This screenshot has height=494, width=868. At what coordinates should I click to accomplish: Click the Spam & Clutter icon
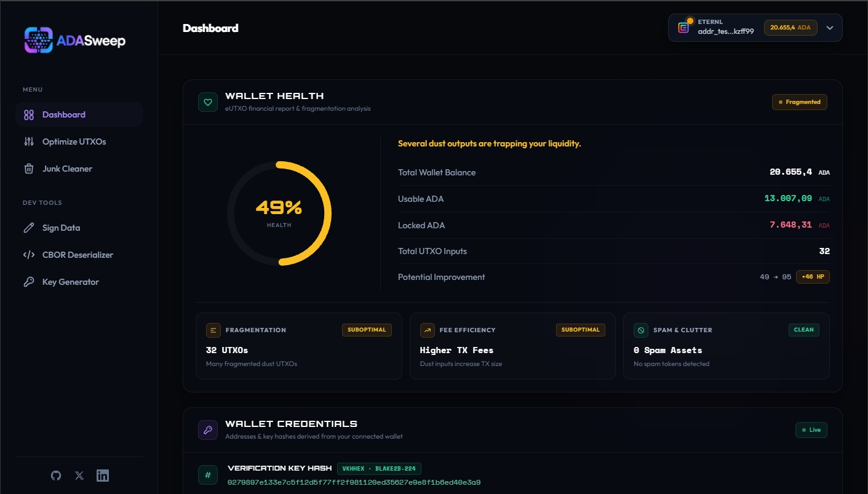[x=641, y=330]
